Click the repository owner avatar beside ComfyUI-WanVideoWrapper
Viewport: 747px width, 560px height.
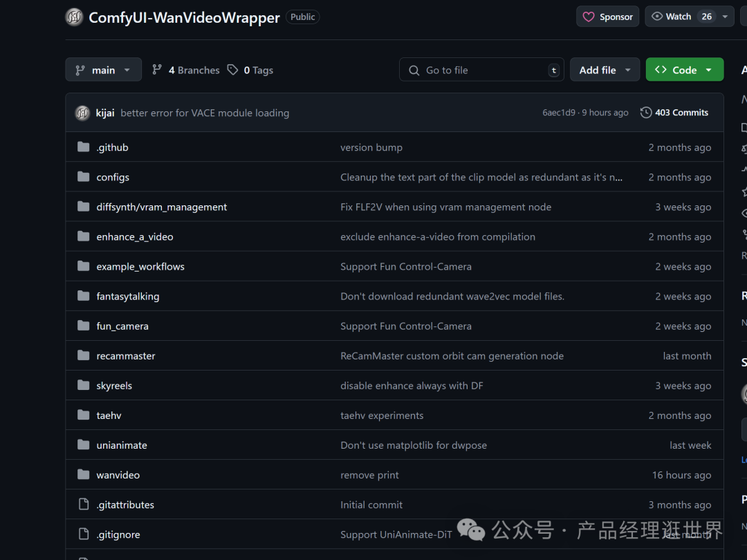pyautogui.click(x=74, y=17)
